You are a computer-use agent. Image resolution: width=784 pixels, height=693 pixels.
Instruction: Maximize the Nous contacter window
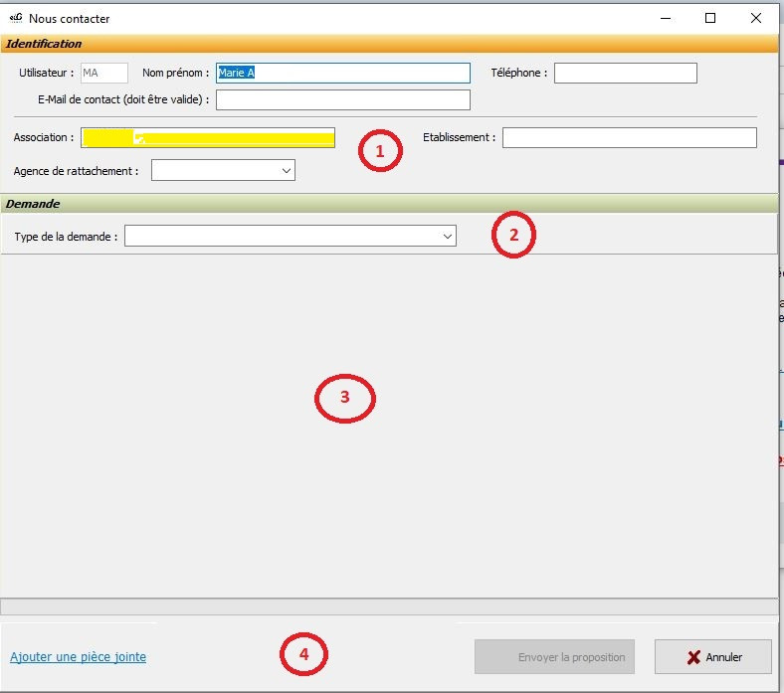(x=710, y=18)
